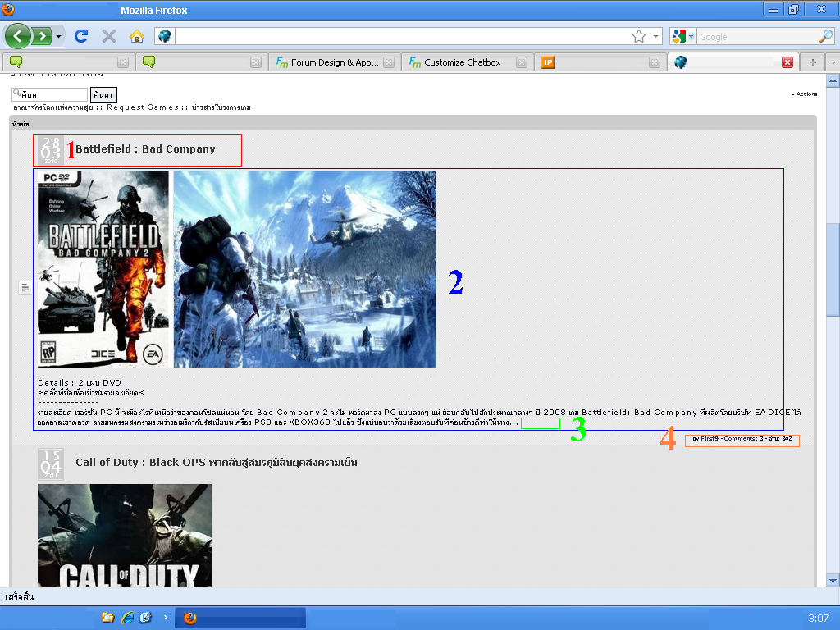Click the taskbar clock showing 3:07
The height and width of the screenshot is (630, 840).
click(819, 619)
